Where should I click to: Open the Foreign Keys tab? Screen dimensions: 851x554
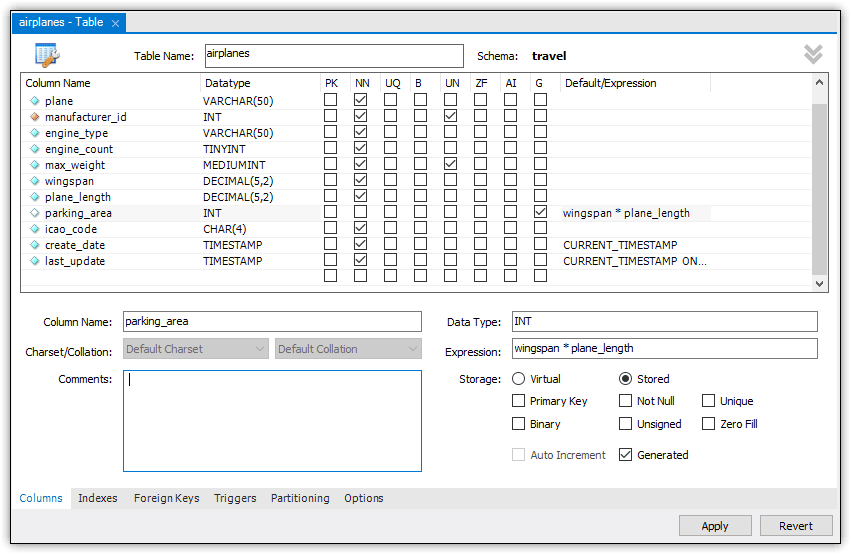tap(166, 498)
